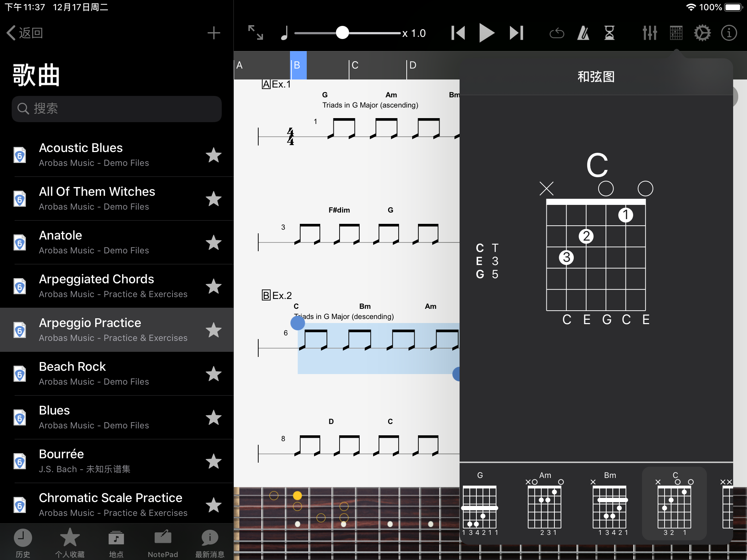
Task: Open the 历史 history tab
Action: pyautogui.click(x=23, y=543)
